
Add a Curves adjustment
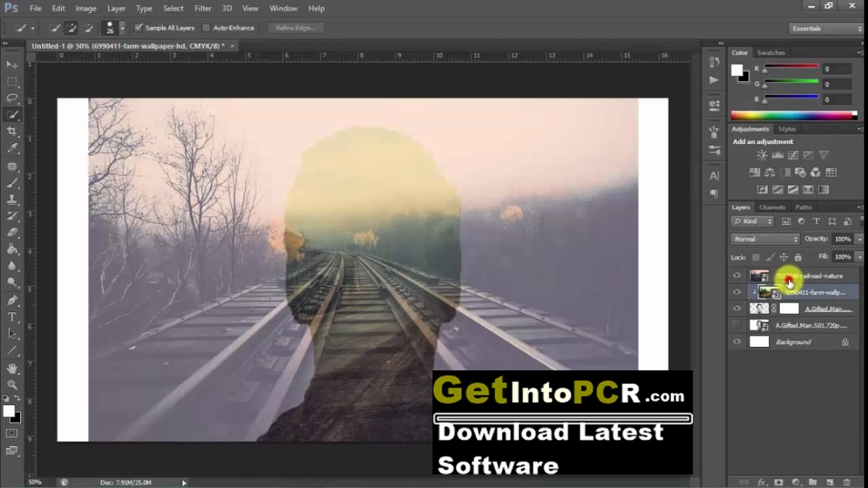tap(793, 155)
